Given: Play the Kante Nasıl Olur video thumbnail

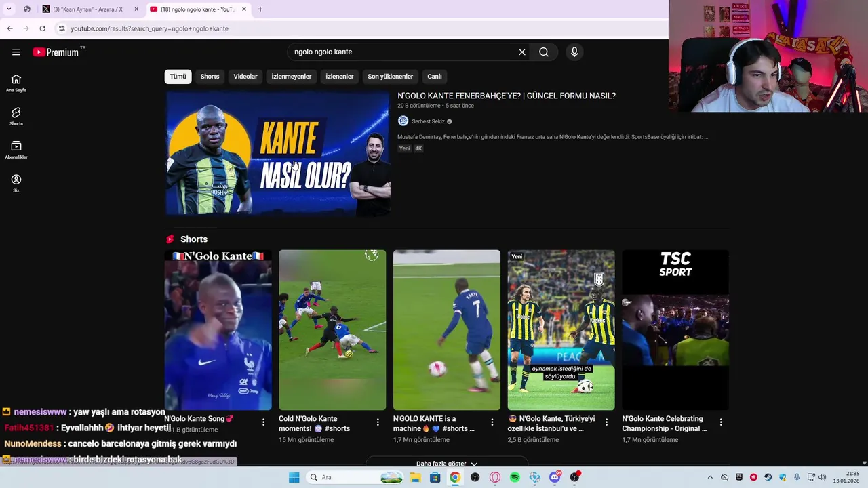Looking at the screenshot, I should point(278,153).
